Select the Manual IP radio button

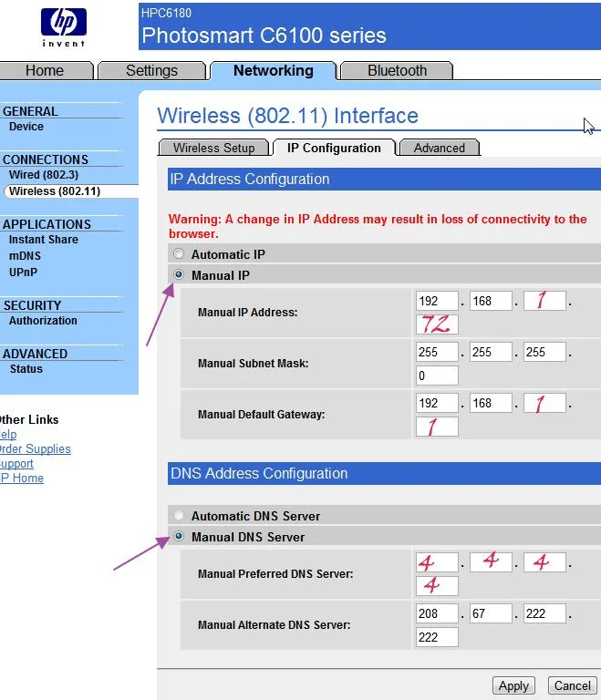point(179,274)
